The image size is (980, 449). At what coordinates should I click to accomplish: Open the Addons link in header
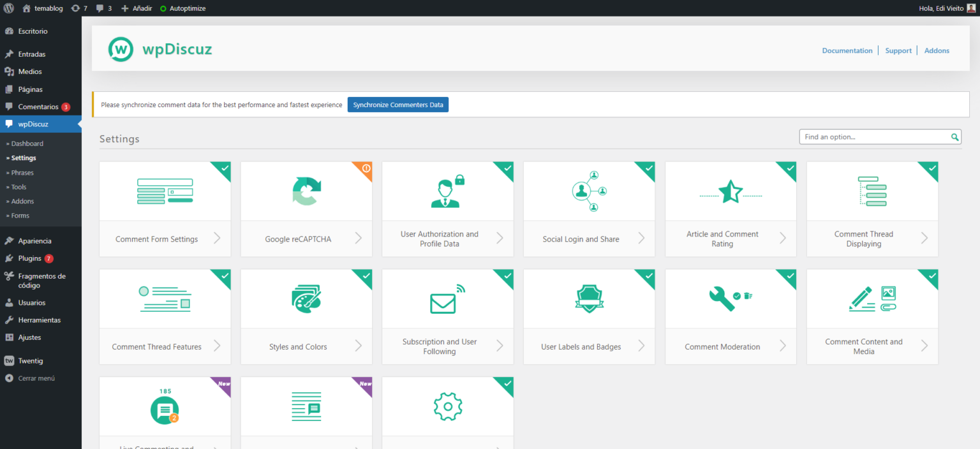tap(937, 50)
